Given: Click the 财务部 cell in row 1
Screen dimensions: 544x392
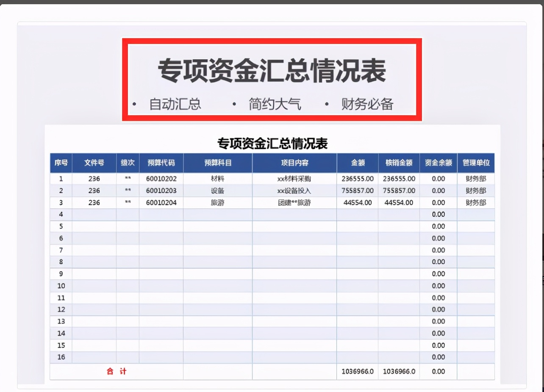Looking at the screenshot, I should (476, 179).
